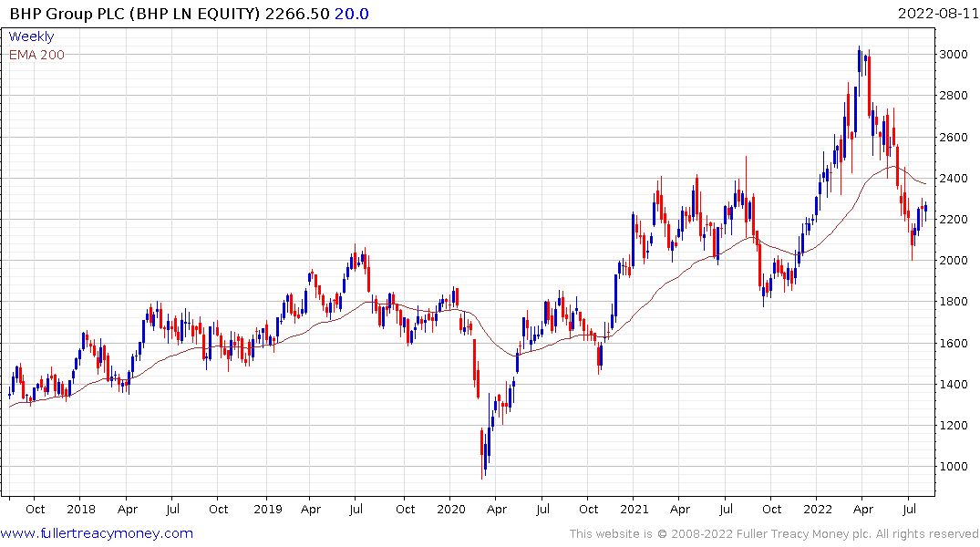This screenshot has height=547, width=980.
Task: Click the 2020 year label on time axis
Action: coord(451,509)
